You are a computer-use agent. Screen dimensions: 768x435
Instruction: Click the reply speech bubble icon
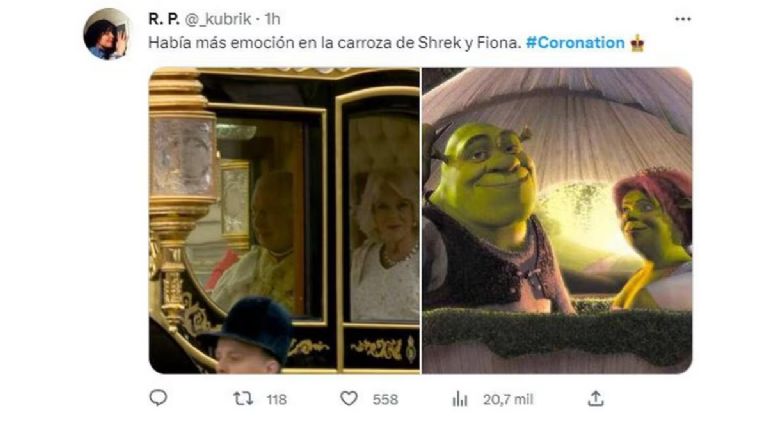tap(158, 398)
